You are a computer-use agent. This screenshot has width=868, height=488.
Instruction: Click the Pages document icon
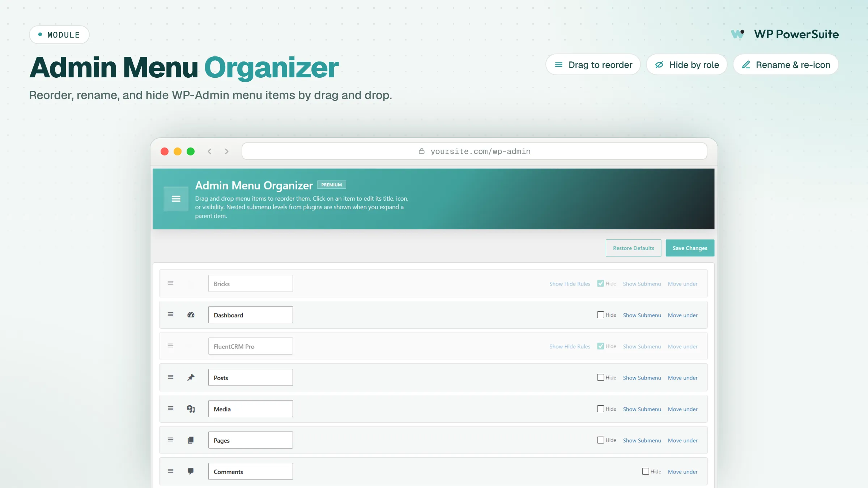tap(191, 440)
